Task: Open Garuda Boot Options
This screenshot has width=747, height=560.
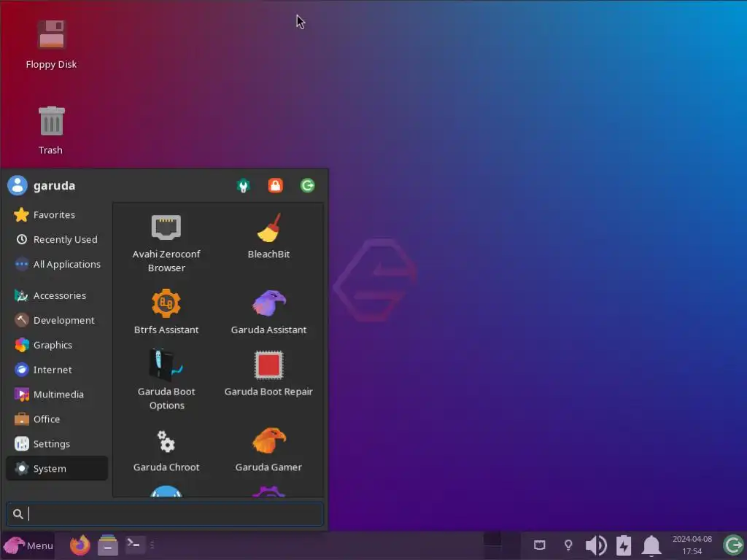Action: coord(166,380)
